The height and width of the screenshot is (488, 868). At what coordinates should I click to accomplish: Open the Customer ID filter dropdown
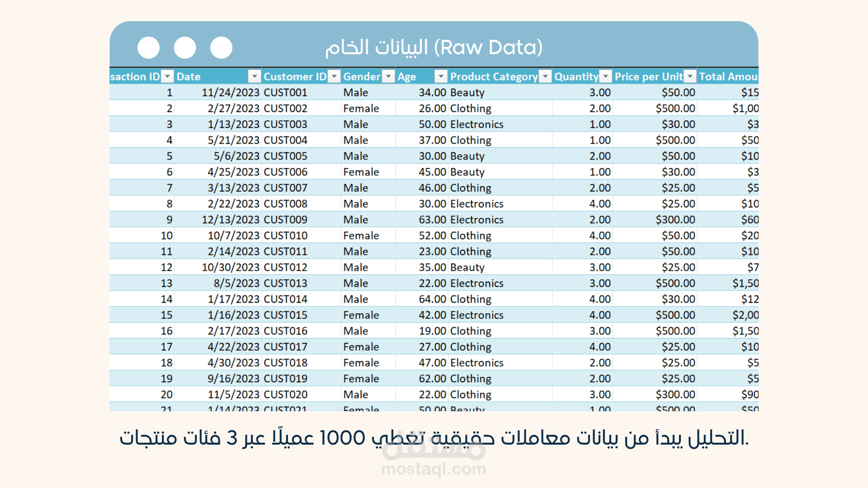334,76
